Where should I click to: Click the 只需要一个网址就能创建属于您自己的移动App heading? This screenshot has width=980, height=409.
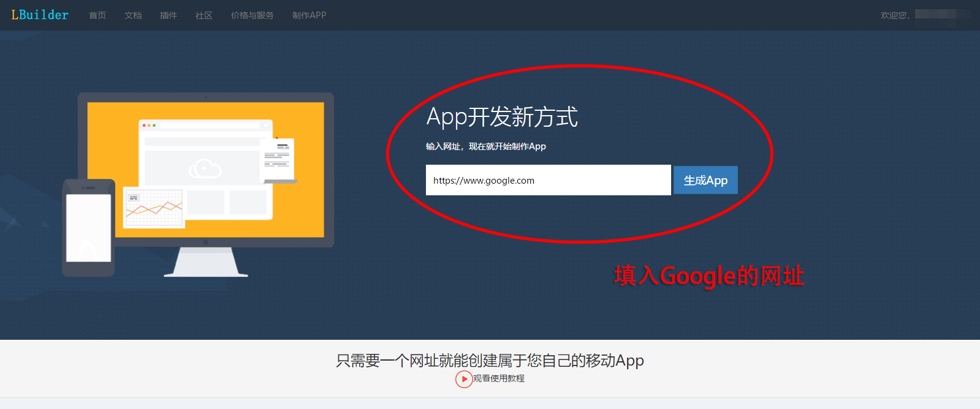click(490, 360)
